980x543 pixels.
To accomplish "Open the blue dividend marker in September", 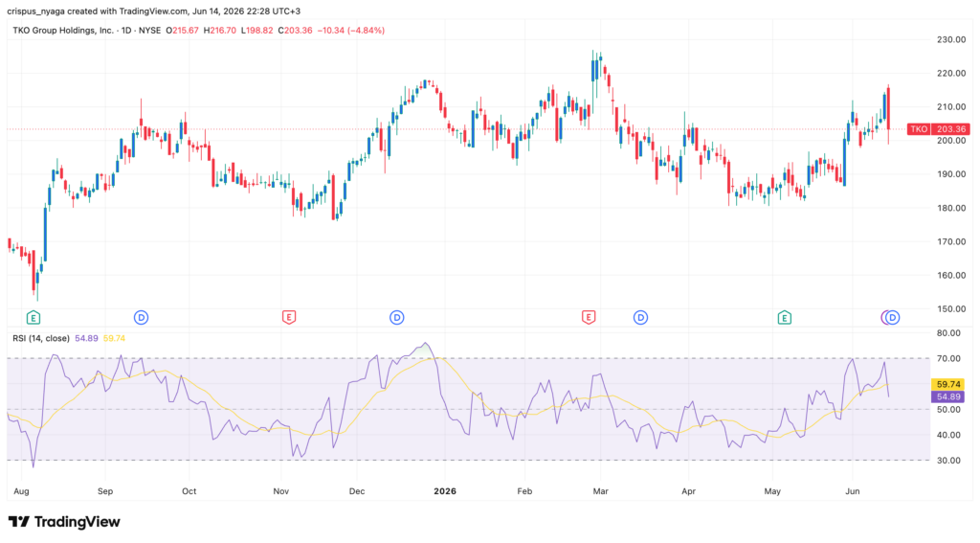I will (142, 318).
